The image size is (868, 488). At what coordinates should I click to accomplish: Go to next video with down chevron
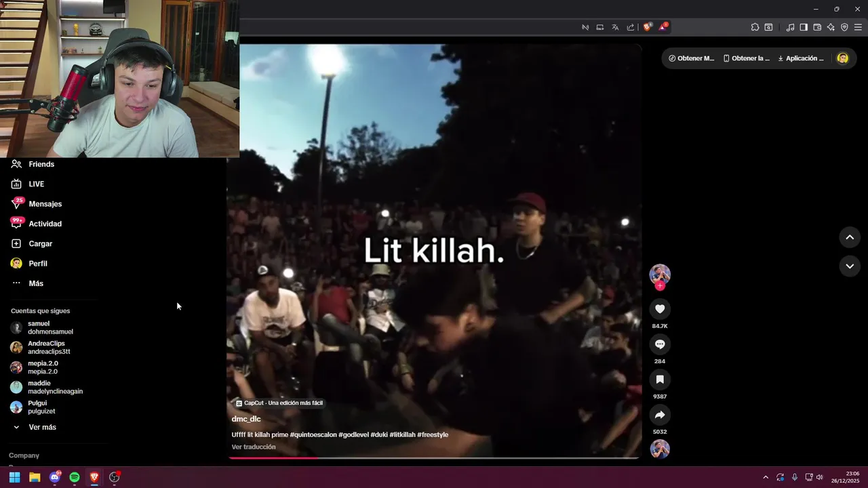pos(850,266)
